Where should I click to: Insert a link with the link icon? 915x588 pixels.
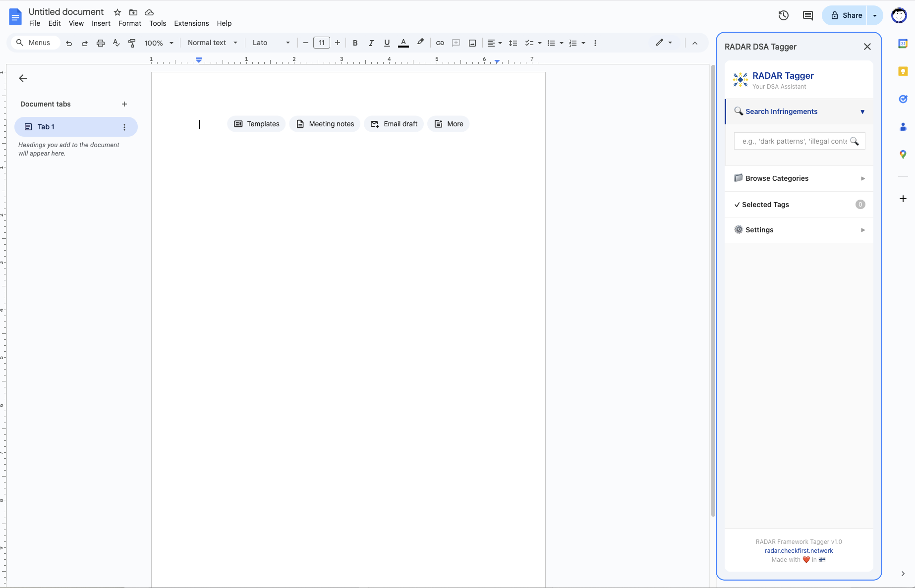[x=440, y=43]
